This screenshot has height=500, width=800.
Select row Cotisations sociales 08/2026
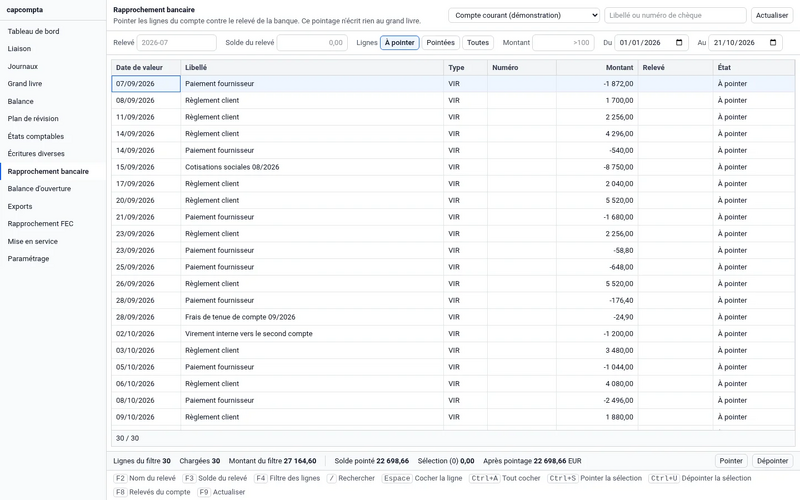coord(453,167)
